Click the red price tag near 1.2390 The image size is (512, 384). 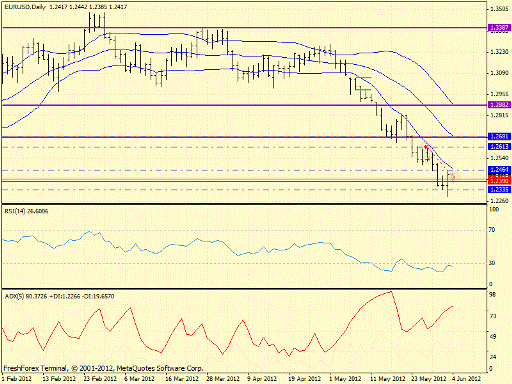point(499,181)
